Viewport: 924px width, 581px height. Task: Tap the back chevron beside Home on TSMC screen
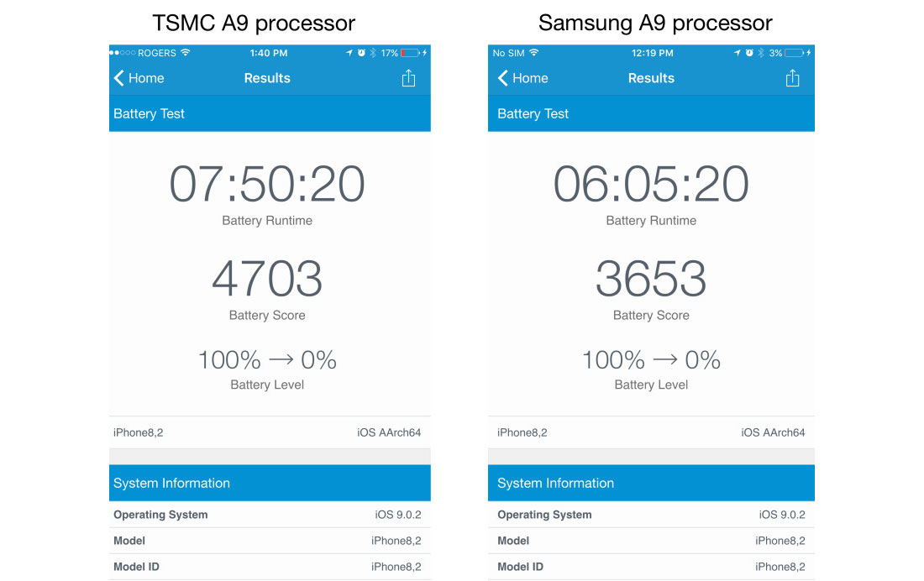[118, 78]
